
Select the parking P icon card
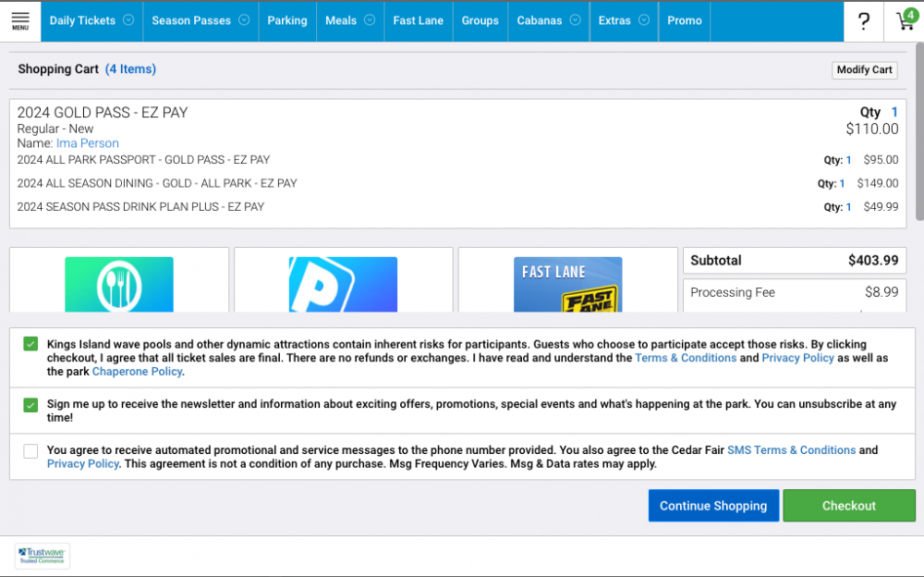coord(343,284)
